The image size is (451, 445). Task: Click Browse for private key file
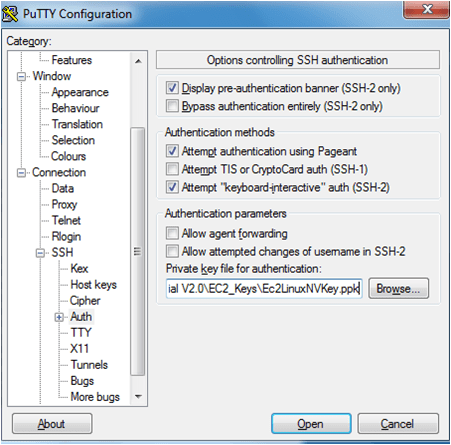coord(398,288)
